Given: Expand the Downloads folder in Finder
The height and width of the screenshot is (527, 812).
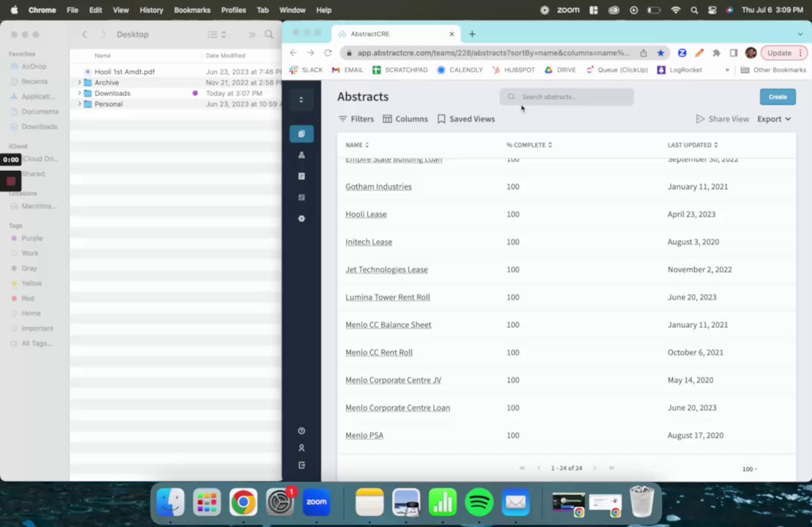Looking at the screenshot, I should pos(79,93).
